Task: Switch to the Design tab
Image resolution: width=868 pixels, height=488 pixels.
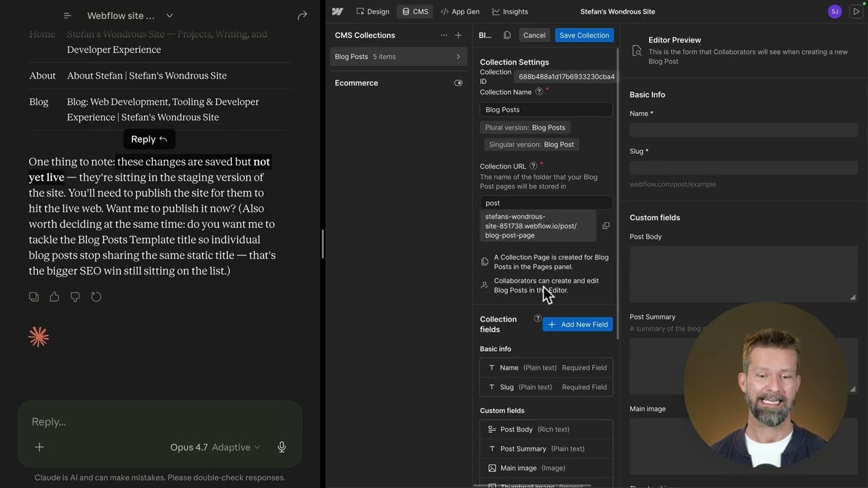Action: (372, 12)
